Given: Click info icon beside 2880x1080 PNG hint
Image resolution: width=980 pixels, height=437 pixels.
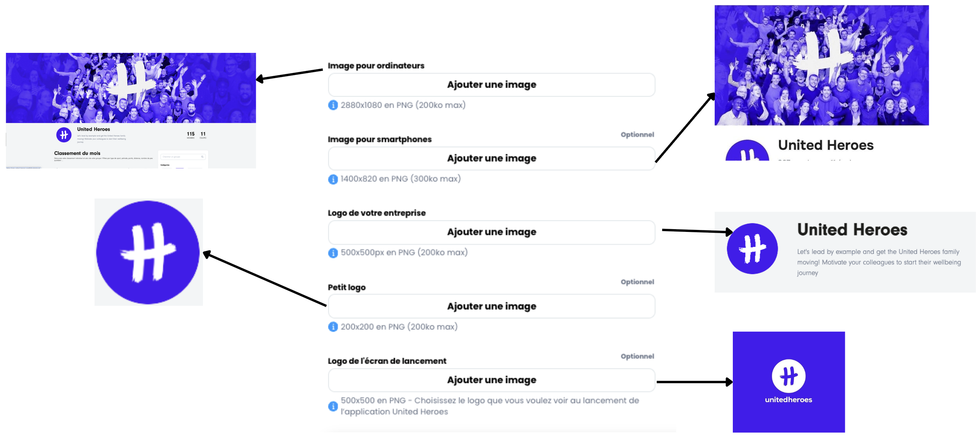Looking at the screenshot, I should coord(333,105).
